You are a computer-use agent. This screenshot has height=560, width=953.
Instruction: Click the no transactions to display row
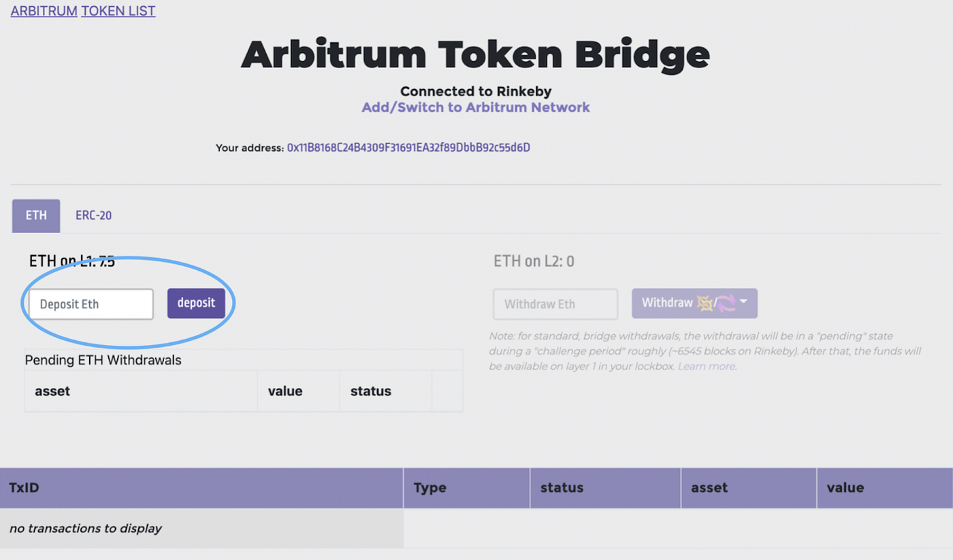85,528
